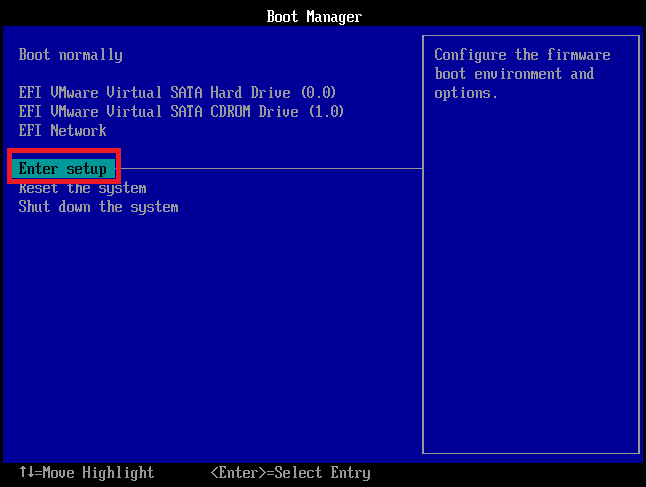
Task: Open the highlighted Enter setup entry
Action: pyautogui.click(x=63, y=169)
